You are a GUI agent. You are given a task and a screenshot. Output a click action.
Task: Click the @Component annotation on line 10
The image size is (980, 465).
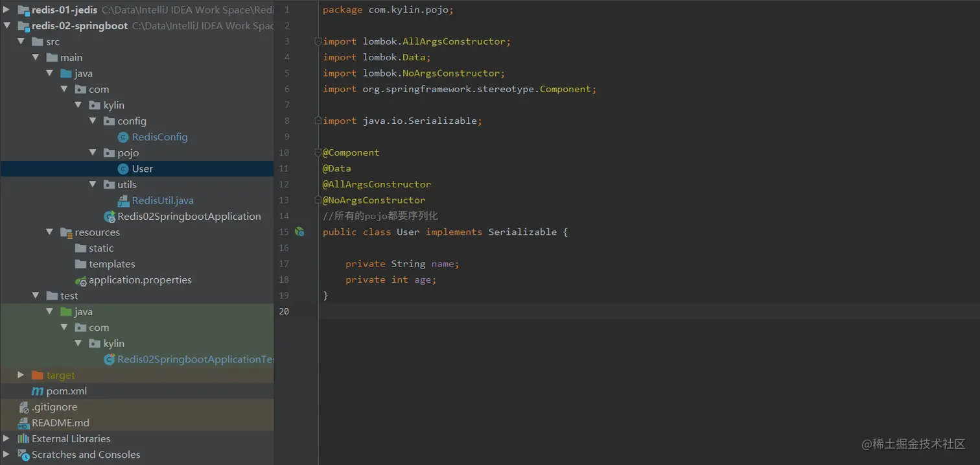point(351,152)
